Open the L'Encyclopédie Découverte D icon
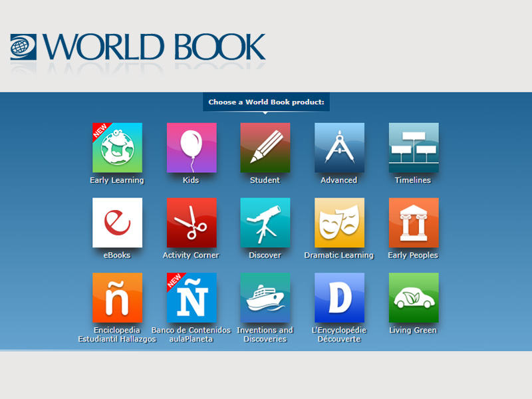The width and height of the screenshot is (532, 399). coord(339,297)
